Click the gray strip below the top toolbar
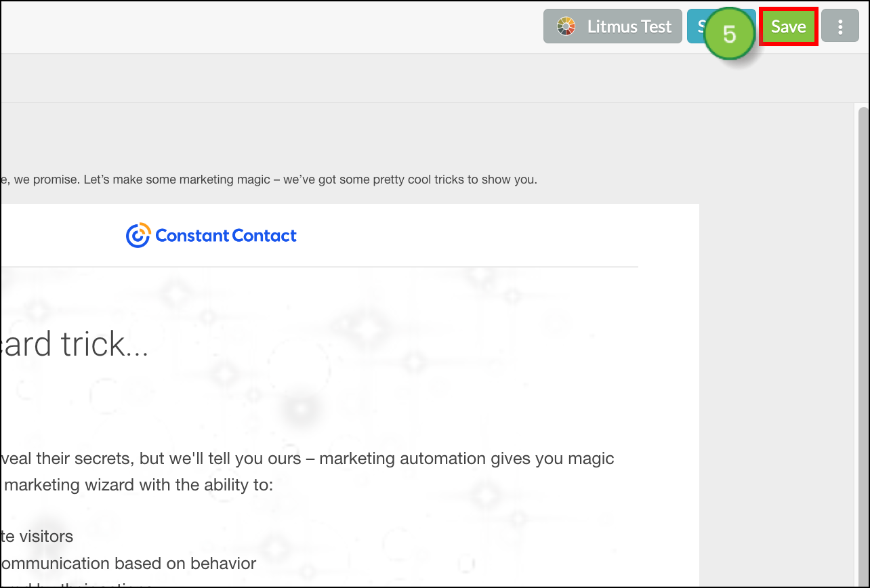This screenshot has width=870, height=588. point(434,79)
